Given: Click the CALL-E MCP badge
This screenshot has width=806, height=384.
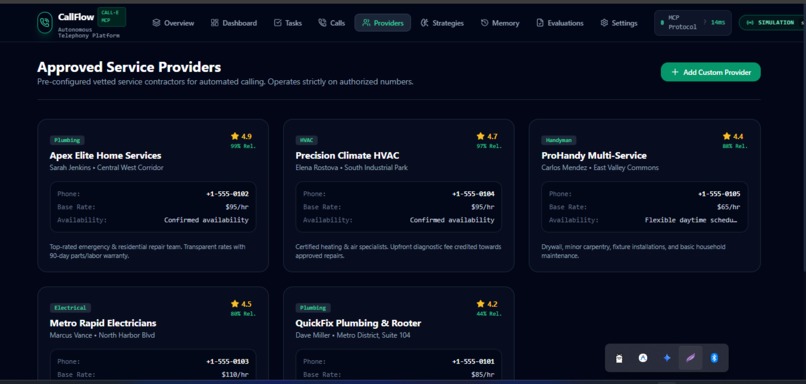Looking at the screenshot, I should coord(112,17).
